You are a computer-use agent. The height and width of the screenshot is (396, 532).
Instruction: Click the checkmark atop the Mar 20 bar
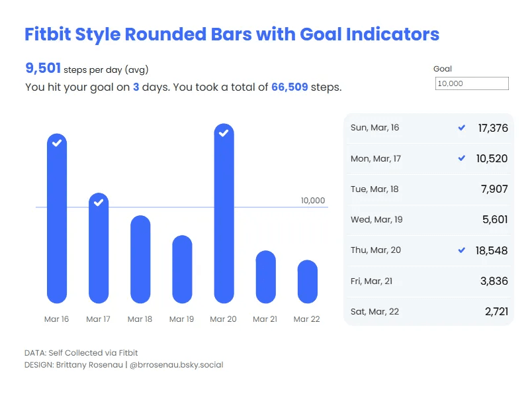224,132
